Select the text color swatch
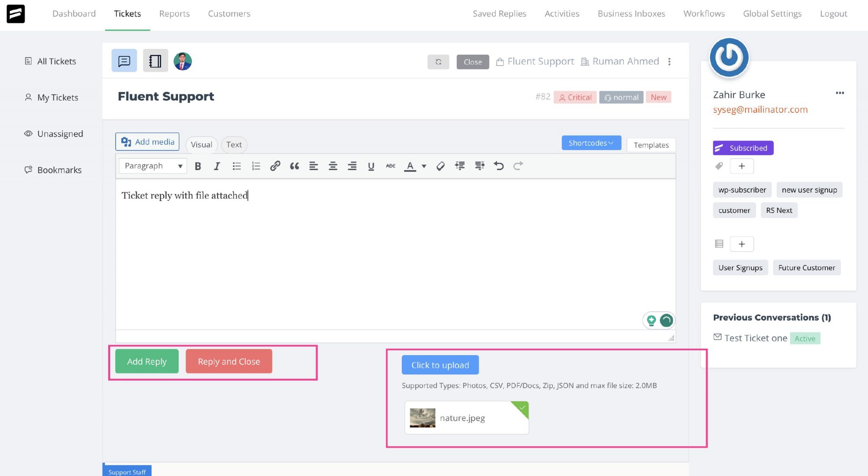Viewport: 868px width, 476px height. (x=409, y=166)
